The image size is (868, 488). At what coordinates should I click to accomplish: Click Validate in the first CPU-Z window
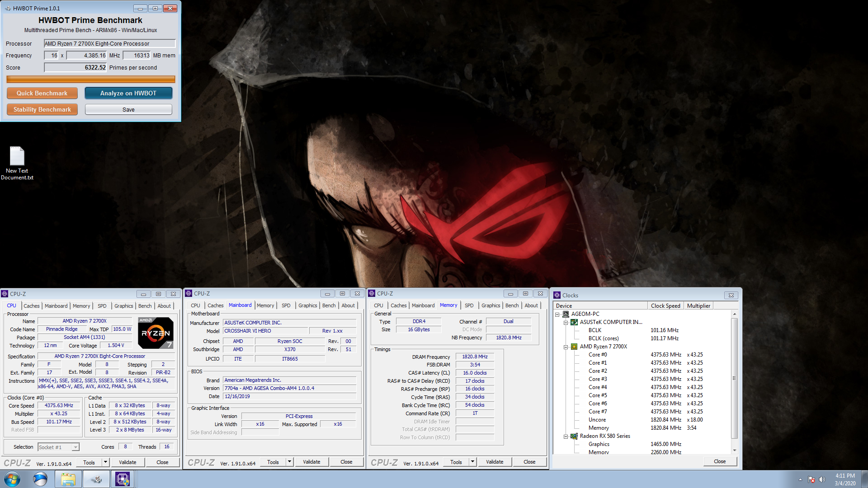point(127,462)
